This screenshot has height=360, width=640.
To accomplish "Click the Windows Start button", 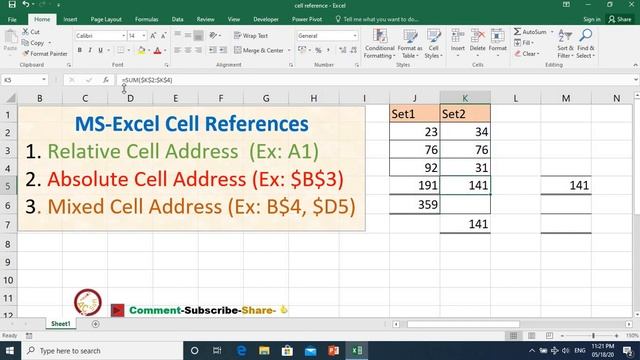I will [10, 351].
